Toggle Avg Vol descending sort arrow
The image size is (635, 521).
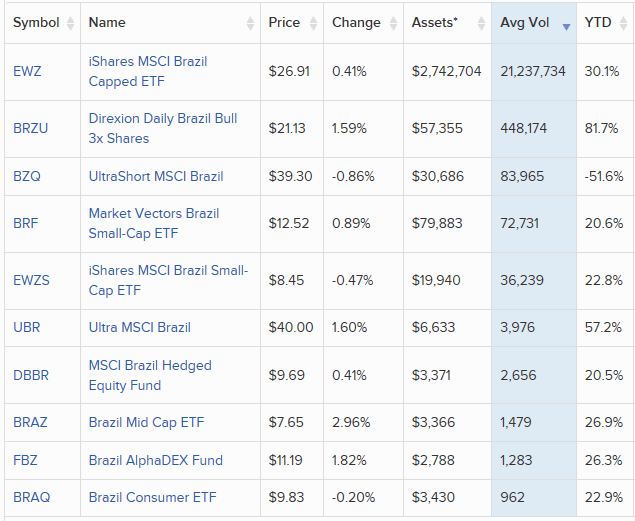coord(567,27)
